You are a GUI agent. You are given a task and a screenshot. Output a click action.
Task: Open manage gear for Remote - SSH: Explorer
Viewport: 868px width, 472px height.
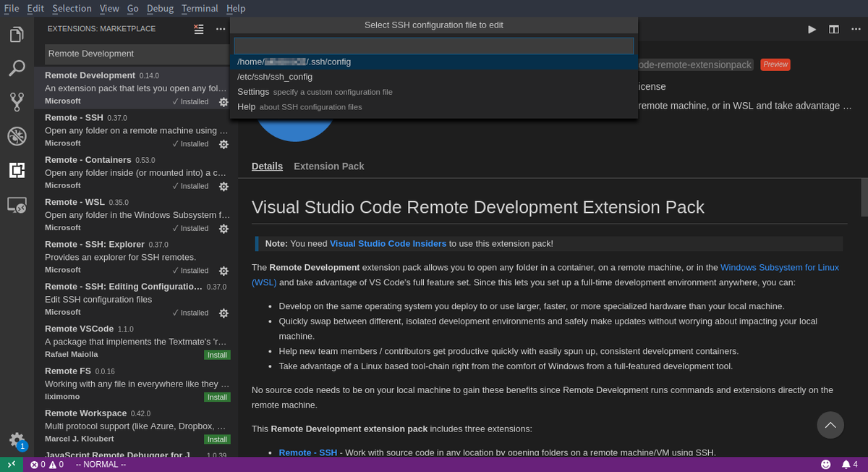click(x=224, y=270)
